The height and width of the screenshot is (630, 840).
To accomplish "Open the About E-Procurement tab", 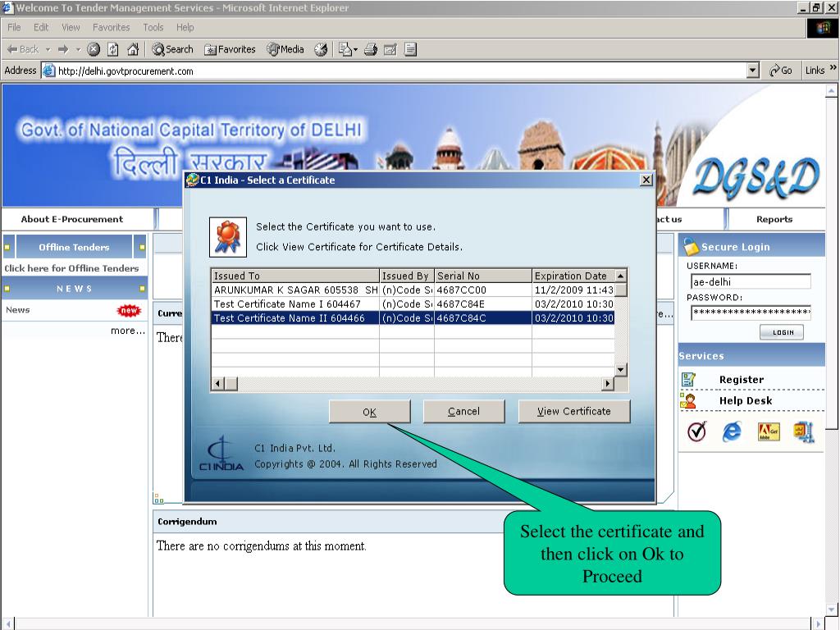I will tap(72, 219).
